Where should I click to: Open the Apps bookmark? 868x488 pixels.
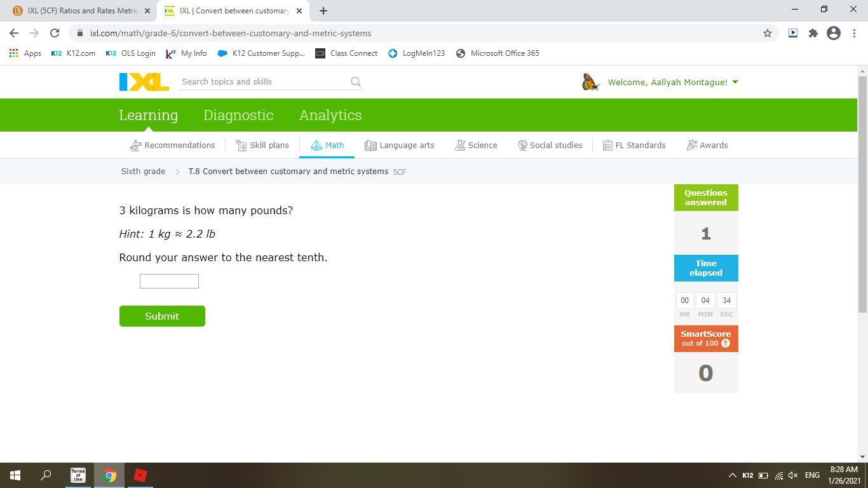coord(25,53)
